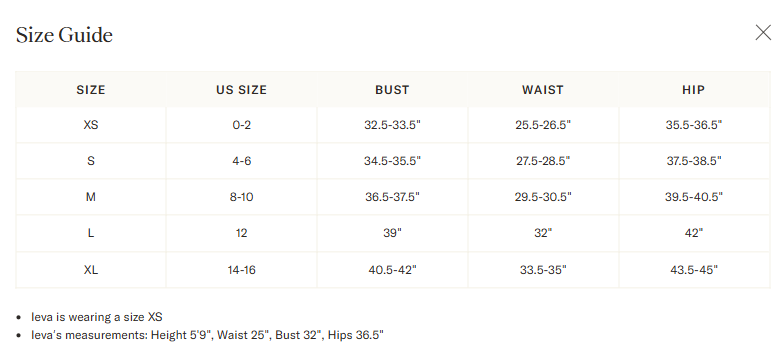The image size is (780, 364).
Task: Click the 36.5-37.5" bust measurement
Action: click(392, 197)
